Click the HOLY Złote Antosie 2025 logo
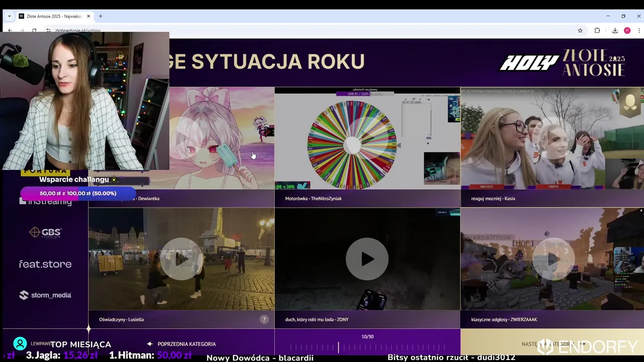 [562, 63]
